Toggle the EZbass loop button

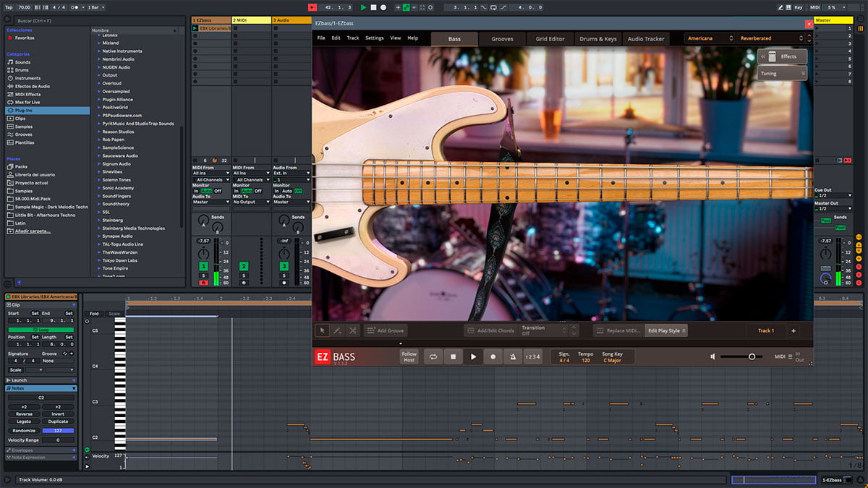click(433, 356)
